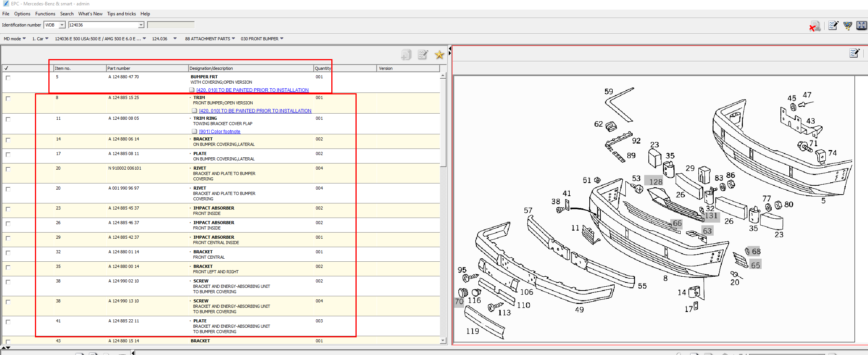
Task: Open the WDB identification prefix dropdown
Action: pyautogui.click(x=61, y=25)
